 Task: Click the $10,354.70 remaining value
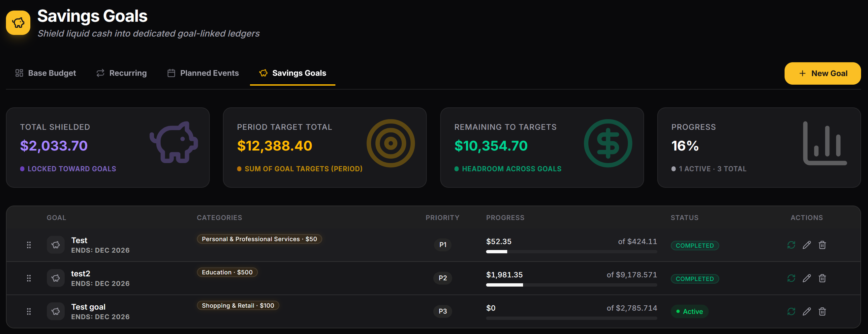point(491,146)
